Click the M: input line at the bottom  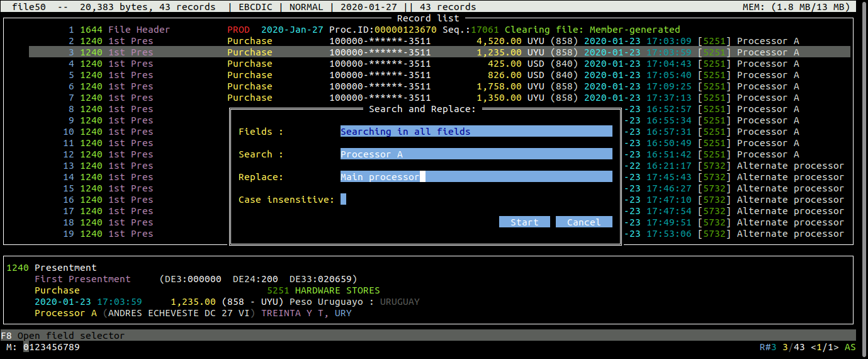click(52, 347)
